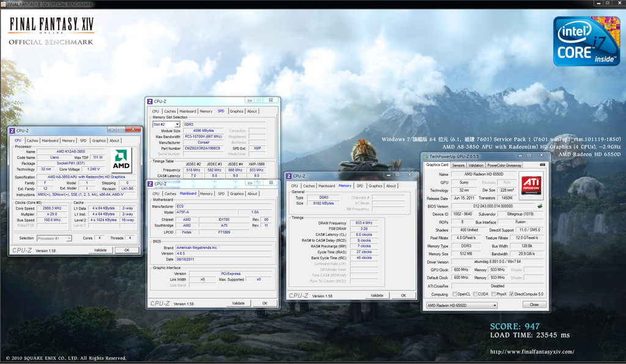
Task: Click the 'SCORE: 947' benchmark result text
Action: 515,327
